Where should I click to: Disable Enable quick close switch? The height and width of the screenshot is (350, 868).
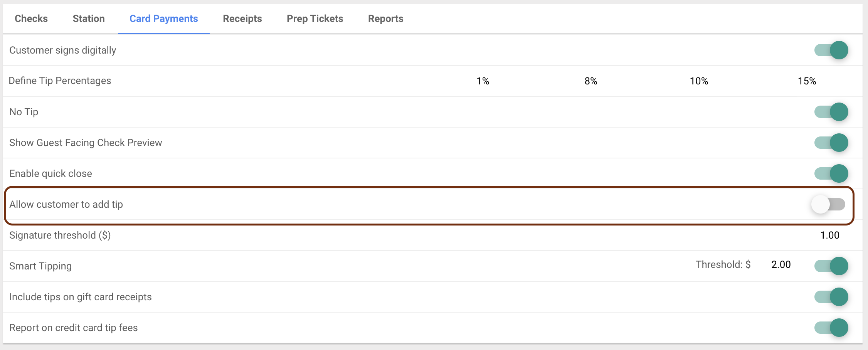coord(831,173)
